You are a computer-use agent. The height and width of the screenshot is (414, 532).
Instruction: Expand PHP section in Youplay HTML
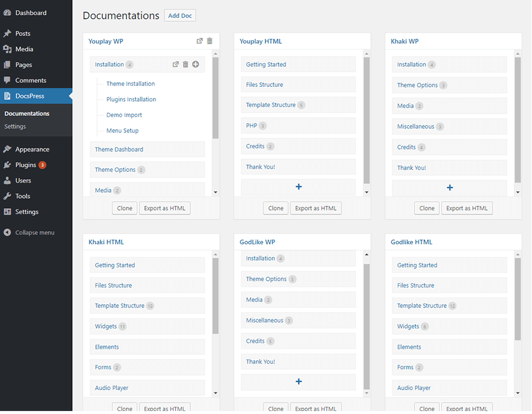point(299,125)
